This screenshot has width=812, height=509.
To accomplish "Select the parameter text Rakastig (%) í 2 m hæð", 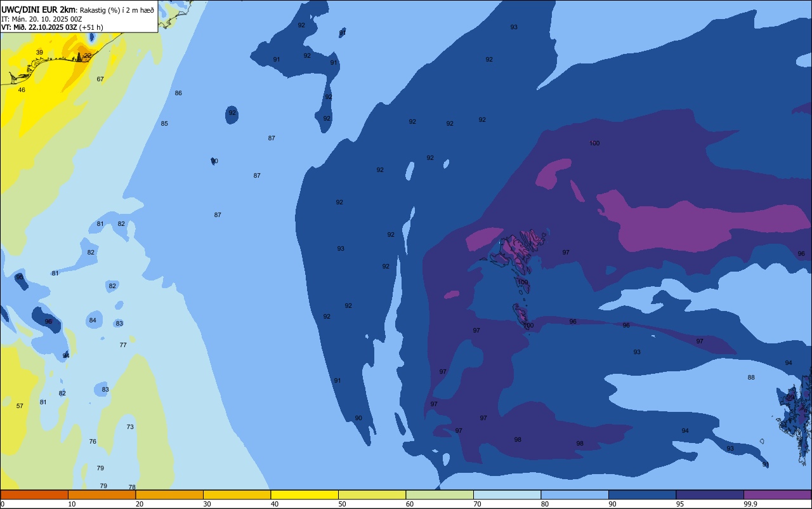I will pyautogui.click(x=117, y=10).
